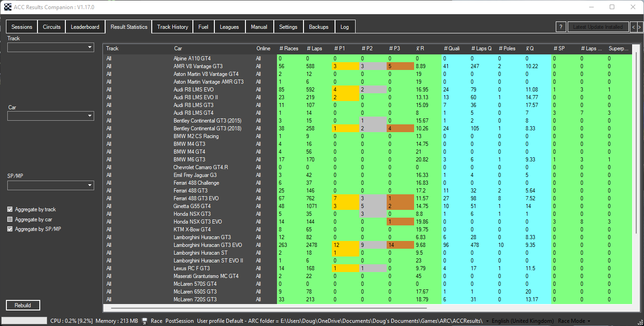Open the Track History tab
Screen dimensions: 644x326
coord(172,27)
